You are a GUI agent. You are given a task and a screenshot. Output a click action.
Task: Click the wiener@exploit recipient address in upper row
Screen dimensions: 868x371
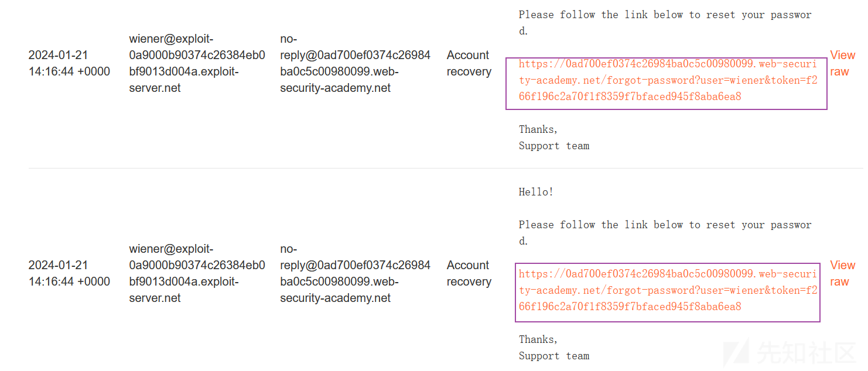197,63
